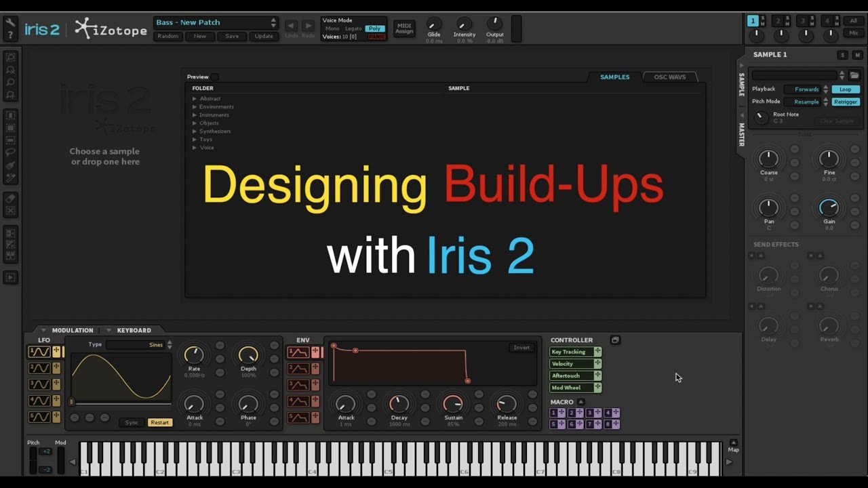Expand the Instruments folder
The height and width of the screenshot is (488, 868).
[x=195, y=115]
